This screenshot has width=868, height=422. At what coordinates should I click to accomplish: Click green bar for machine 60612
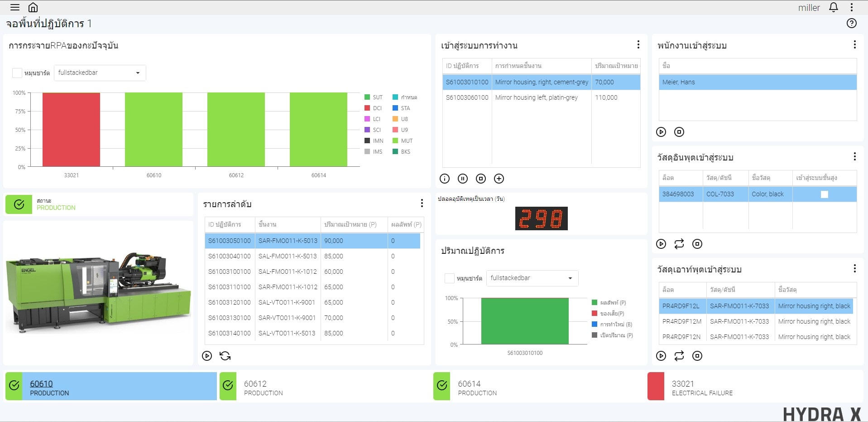[236, 130]
